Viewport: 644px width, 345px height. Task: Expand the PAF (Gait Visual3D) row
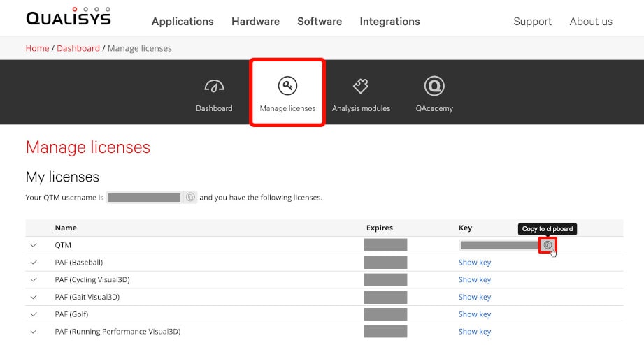pos(34,297)
